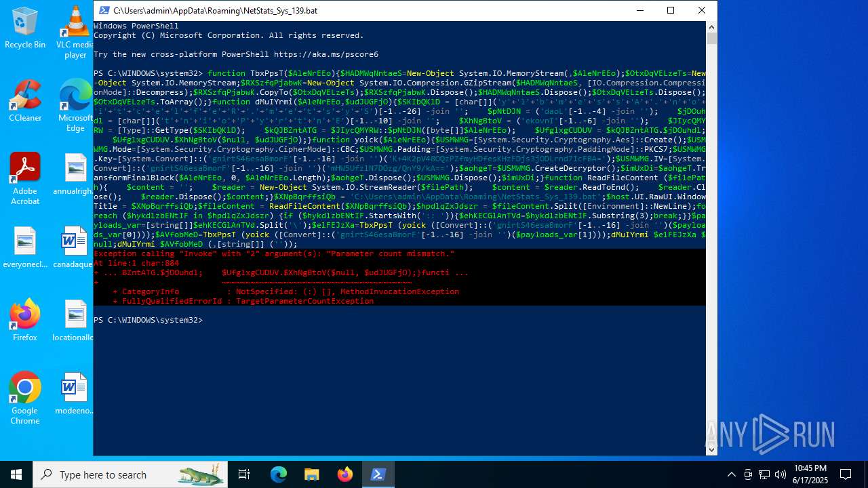Viewport: 868px width, 488px height.
Task: Launch VLC media player from desktop
Action: [75, 32]
